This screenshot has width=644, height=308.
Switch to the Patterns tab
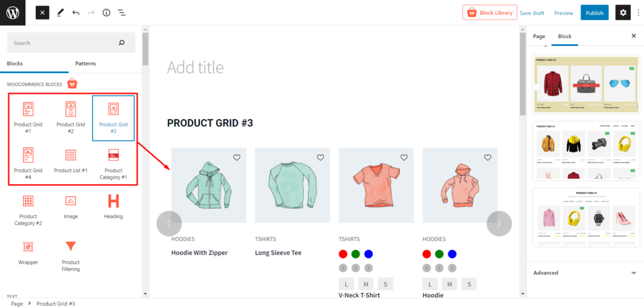point(86,64)
